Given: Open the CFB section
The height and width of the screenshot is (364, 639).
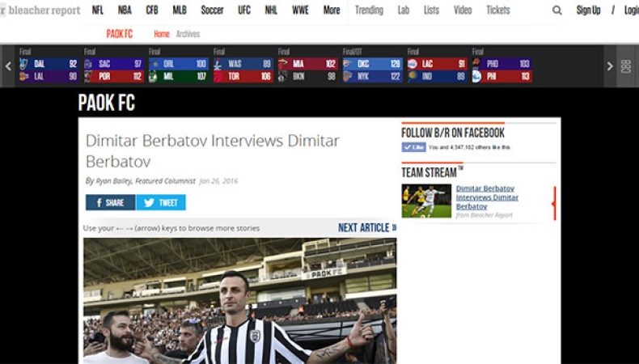Looking at the screenshot, I should [152, 11].
